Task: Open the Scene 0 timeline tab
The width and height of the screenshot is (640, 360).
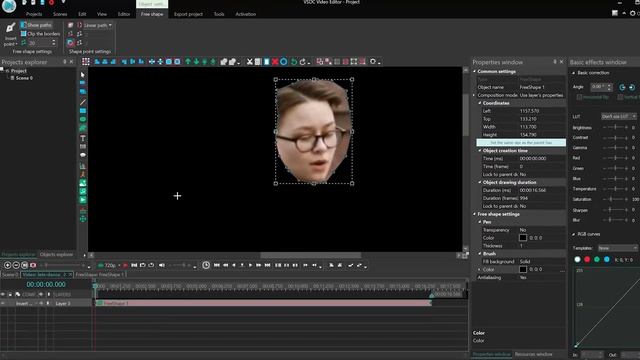Action: tap(10, 275)
